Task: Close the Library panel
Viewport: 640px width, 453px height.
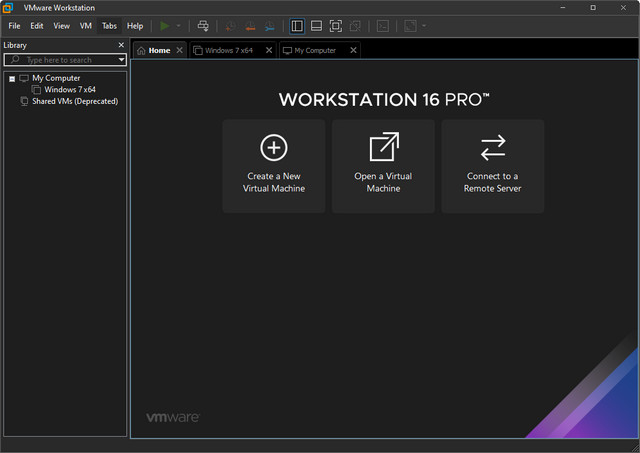Action: pos(122,45)
